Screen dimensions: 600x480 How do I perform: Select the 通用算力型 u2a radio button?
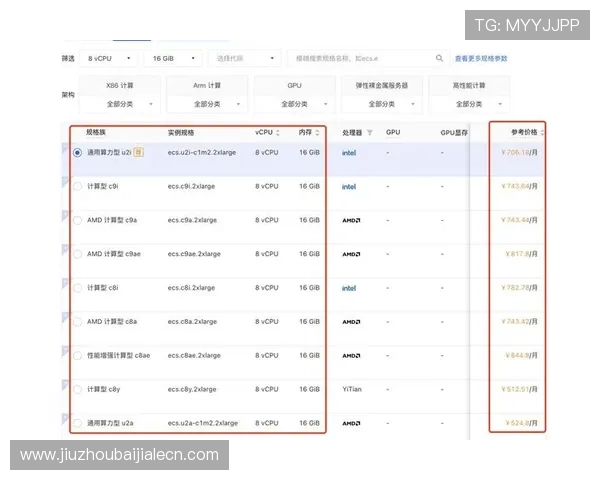77,423
